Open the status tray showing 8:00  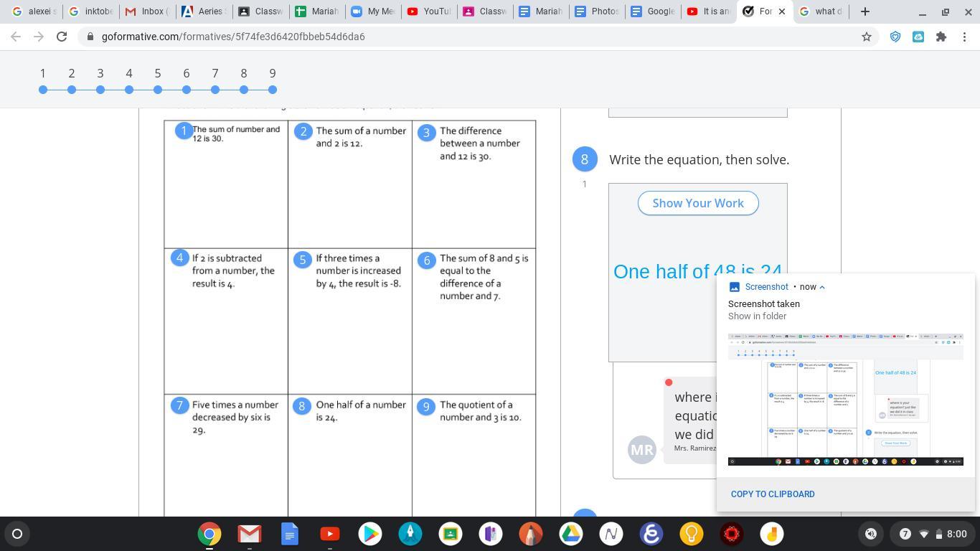tap(932, 534)
